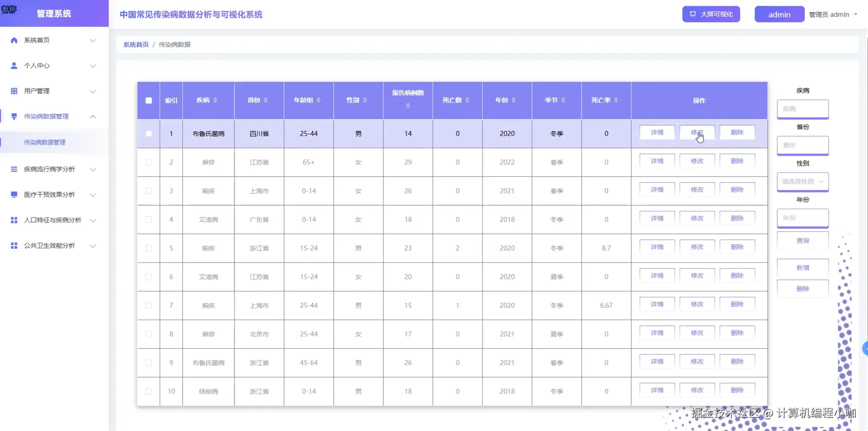
Task: Click the batch 删除 button under 新增
Action: [802, 289]
